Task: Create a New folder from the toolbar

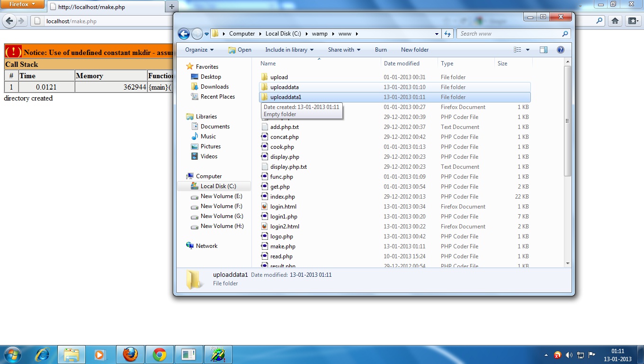Action: (415, 50)
